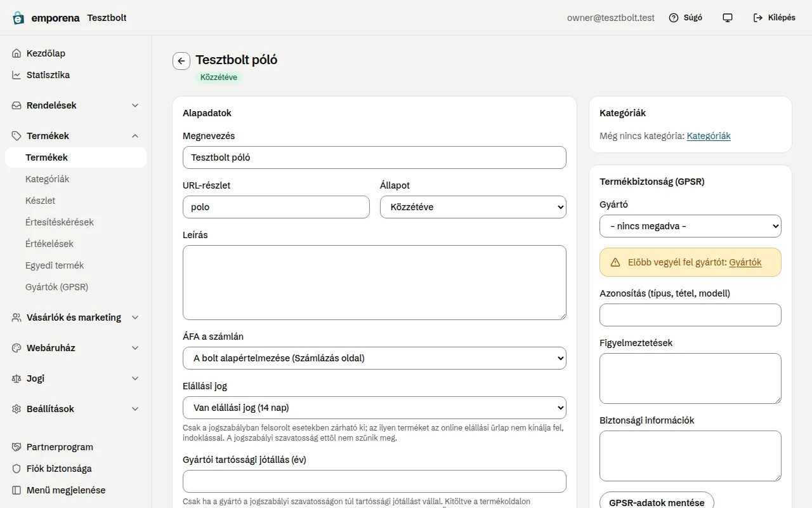Open the Értesítéskérések submenu item
This screenshot has width=812, height=508.
coord(60,222)
